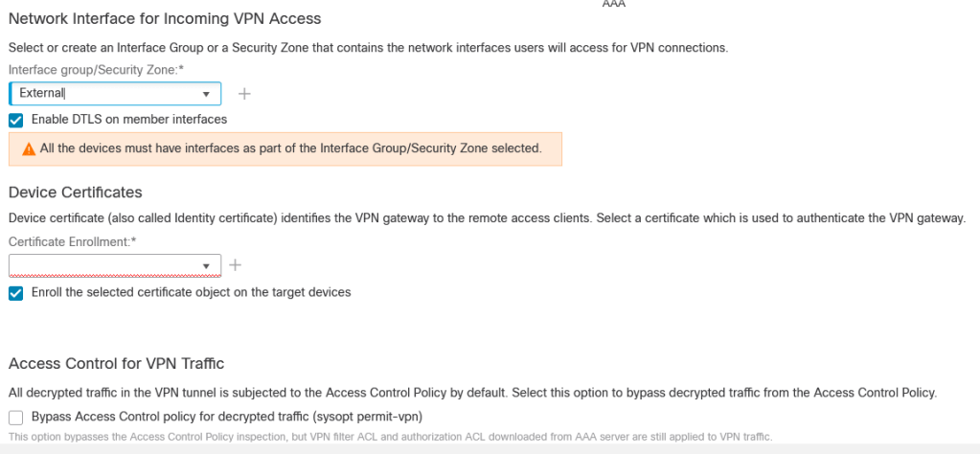Viewport: 980px width, 454px height.
Task: Uncheck enroll selected certificate object checkbox
Action: pos(15,292)
